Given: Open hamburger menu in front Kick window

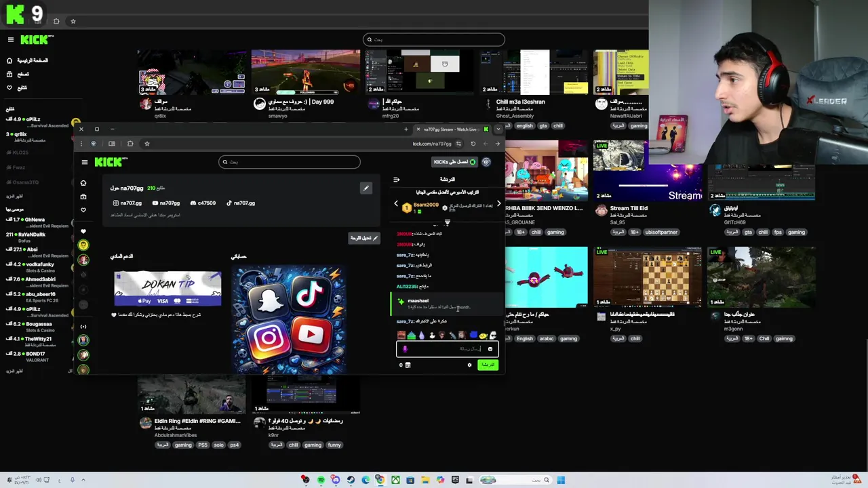Looking at the screenshot, I should [84, 162].
